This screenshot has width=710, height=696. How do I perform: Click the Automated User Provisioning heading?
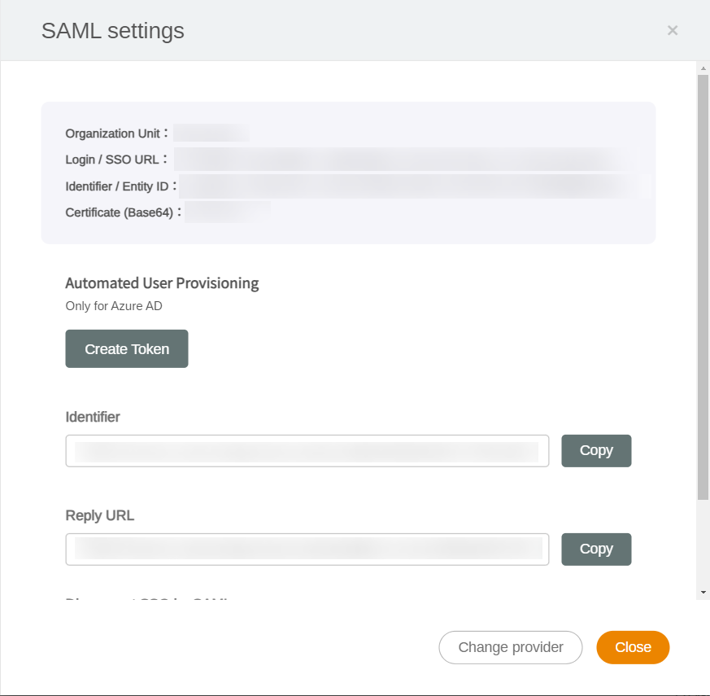pos(162,283)
